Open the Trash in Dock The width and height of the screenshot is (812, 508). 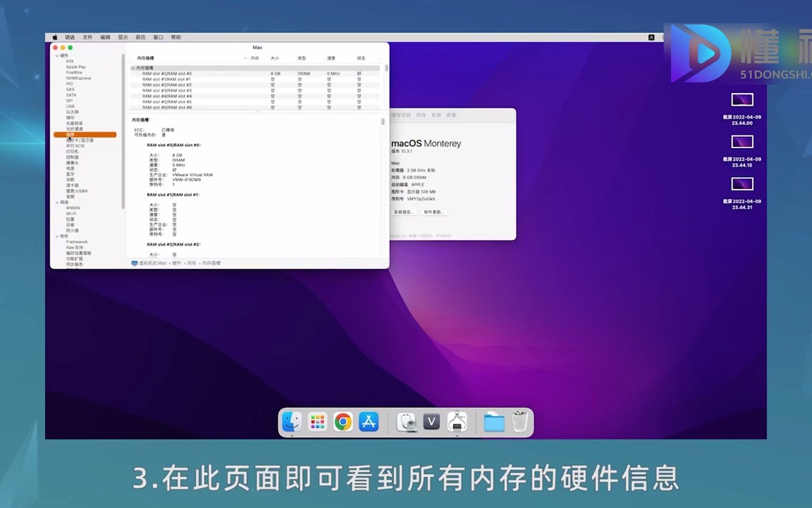[x=520, y=422]
